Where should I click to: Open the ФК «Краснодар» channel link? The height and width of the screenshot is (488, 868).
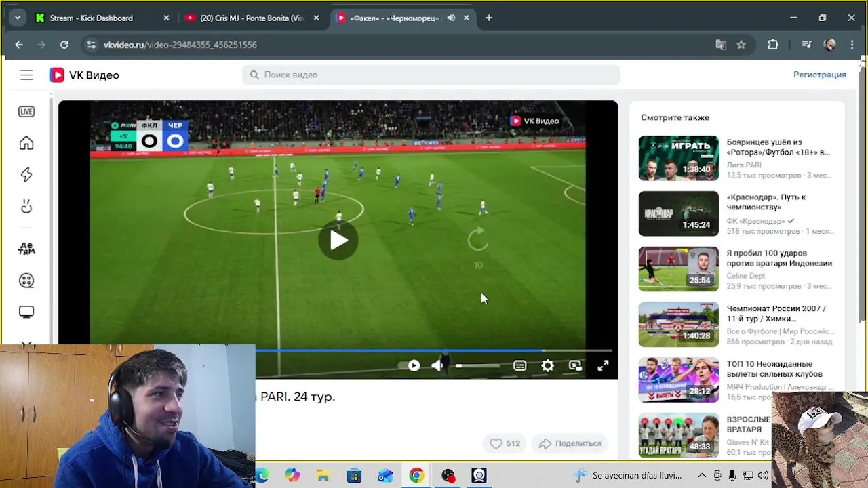[755, 221]
